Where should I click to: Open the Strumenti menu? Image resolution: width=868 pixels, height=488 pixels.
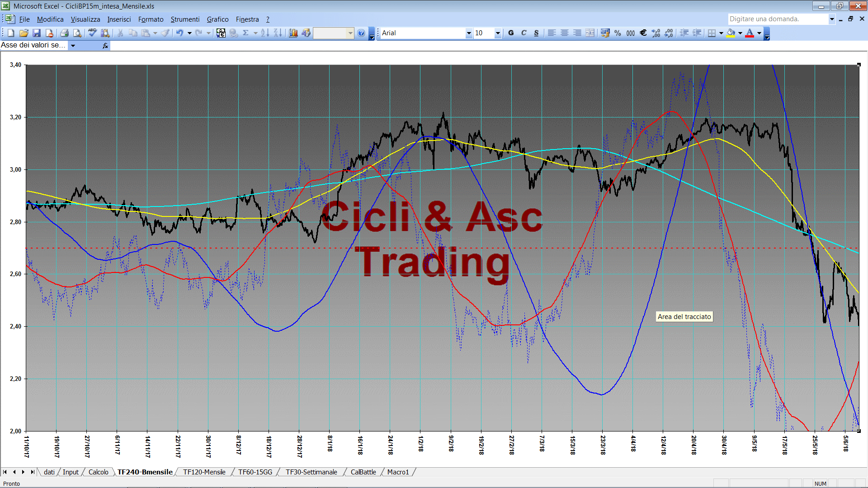coord(185,19)
